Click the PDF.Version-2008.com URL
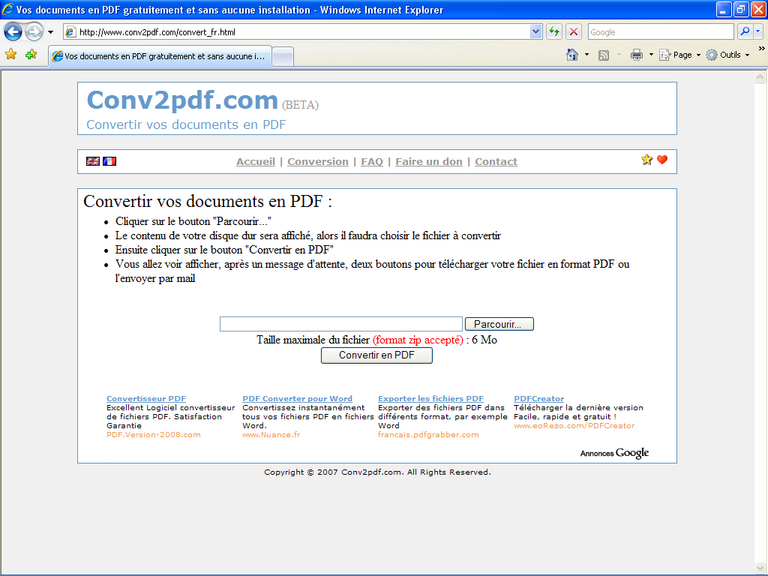This screenshot has width=768, height=576. [x=153, y=434]
